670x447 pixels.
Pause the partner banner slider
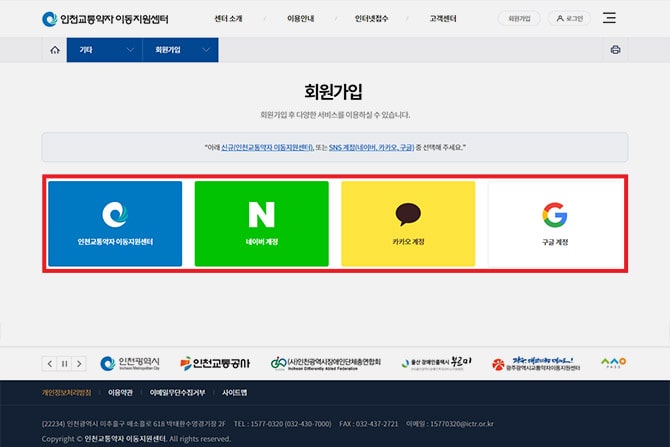(65, 364)
